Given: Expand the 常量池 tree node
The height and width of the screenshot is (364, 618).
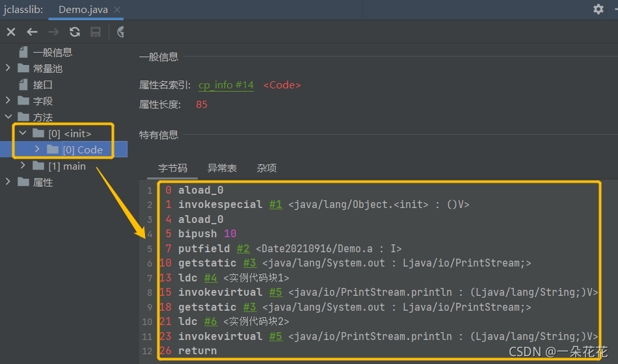Looking at the screenshot, I should tap(8, 68).
